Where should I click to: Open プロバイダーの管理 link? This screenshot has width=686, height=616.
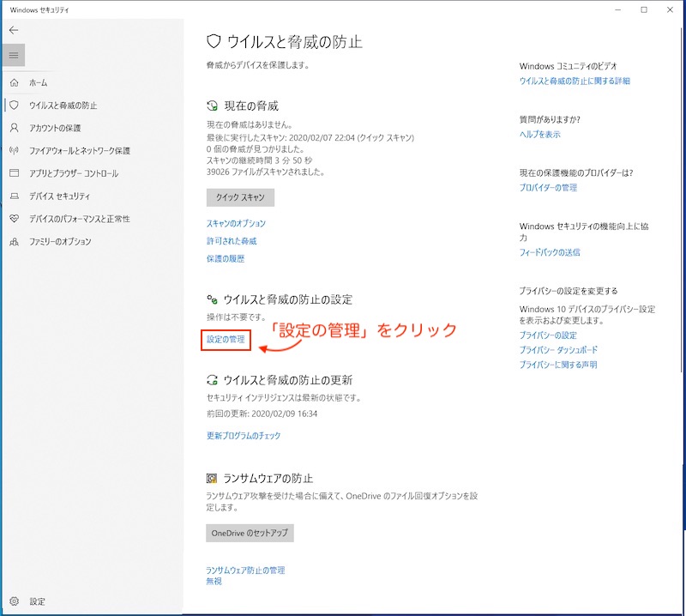click(x=548, y=187)
